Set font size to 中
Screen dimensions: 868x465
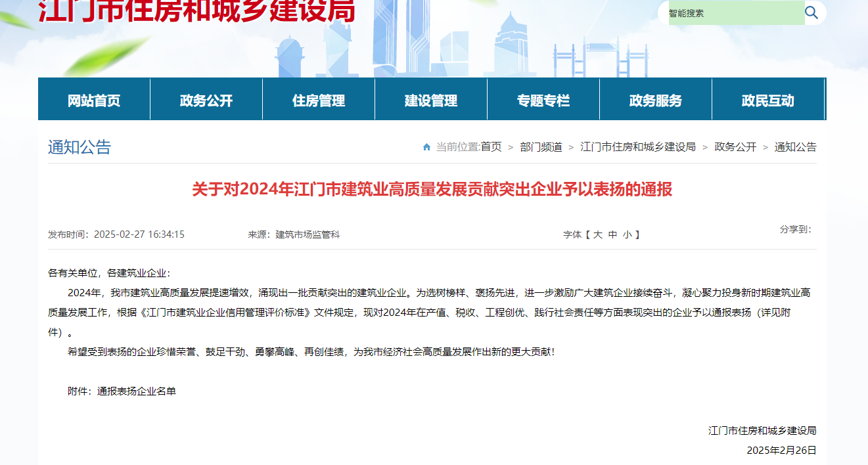pyautogui.click(x=612, y=234)
